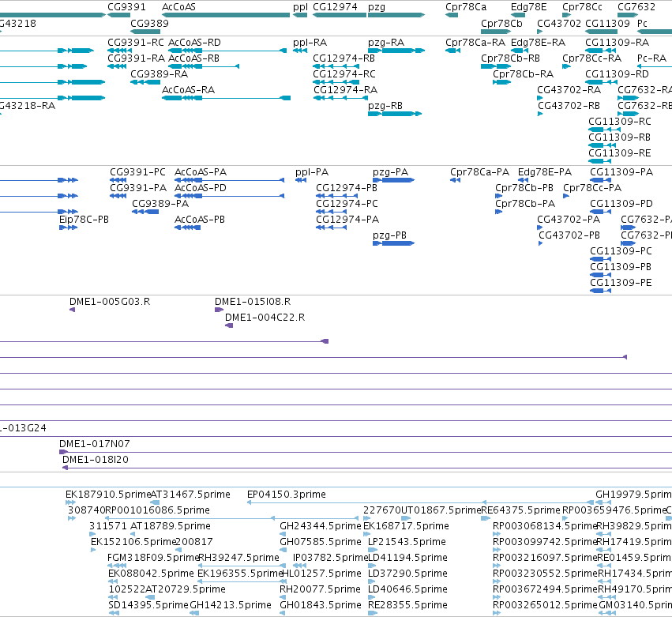Viewport: 672px width, 617px height.
Task: Click the CG11309-RE transcript
Action: click(x=599, y=161)
